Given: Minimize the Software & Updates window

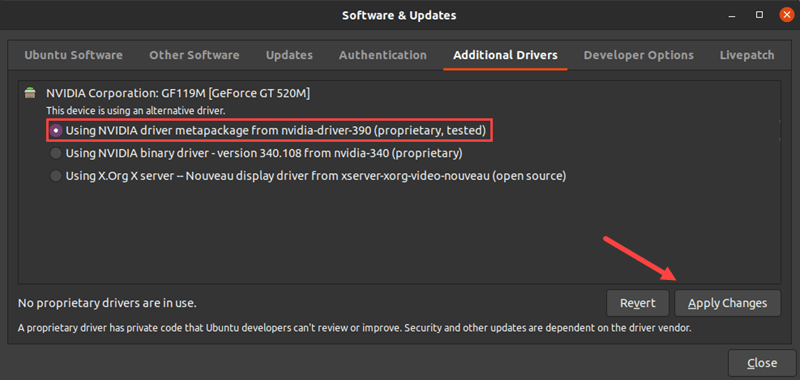Looking at the screenshot, I should click(733, 15).
